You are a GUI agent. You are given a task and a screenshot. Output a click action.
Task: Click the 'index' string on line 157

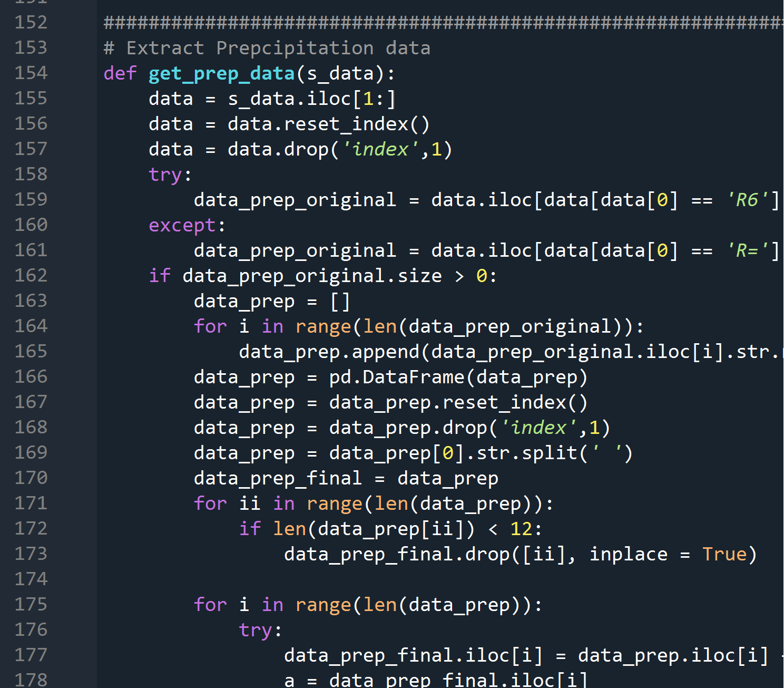(x=380, y=149)
